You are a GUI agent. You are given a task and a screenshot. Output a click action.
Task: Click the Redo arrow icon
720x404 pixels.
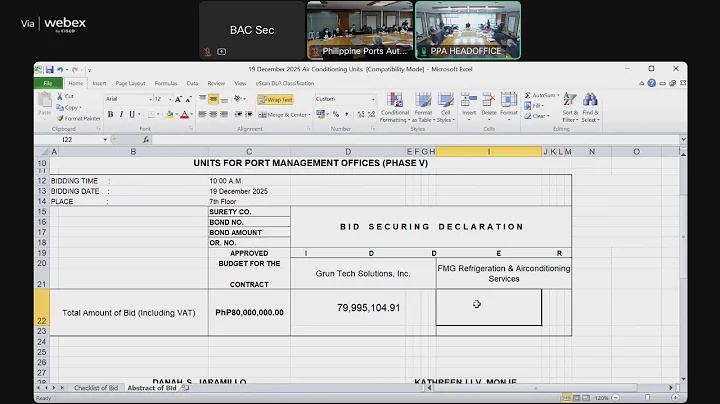(74, 70)
